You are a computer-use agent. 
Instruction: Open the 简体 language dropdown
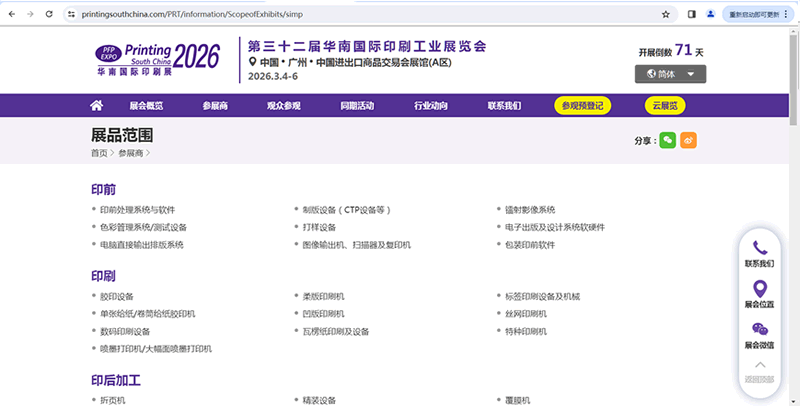pyautogui.click(x=670, y=74)
